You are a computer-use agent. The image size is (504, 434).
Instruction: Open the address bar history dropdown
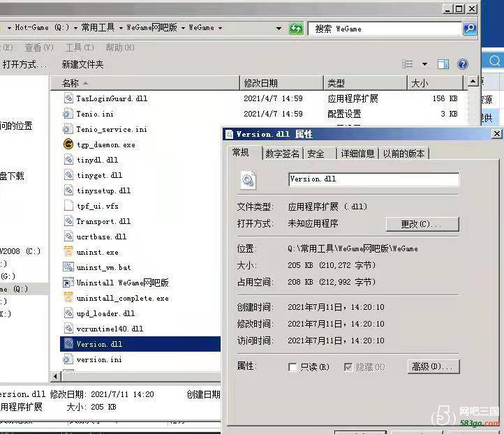279,29
